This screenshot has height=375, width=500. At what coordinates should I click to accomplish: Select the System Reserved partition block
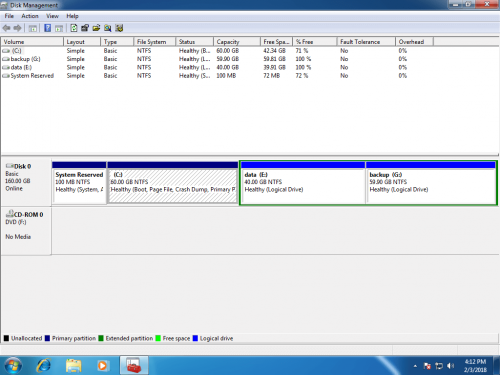[x=79, y=183]
